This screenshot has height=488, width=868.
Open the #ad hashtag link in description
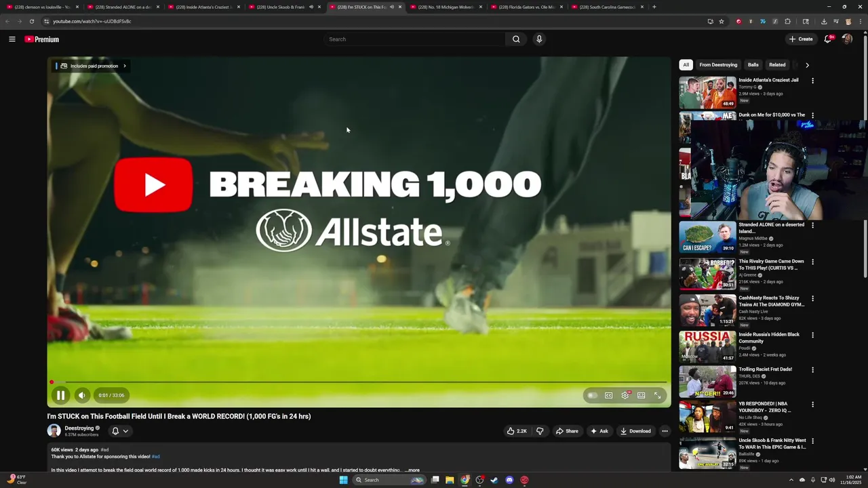coord(156,457)
